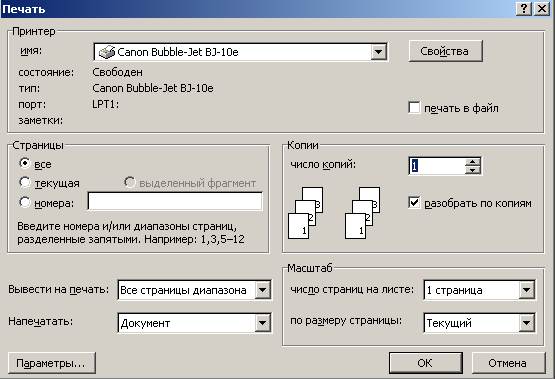The width and height of the screenshot is (555, 379).
Task: Click in the page numbers input field
Action: 175,202
